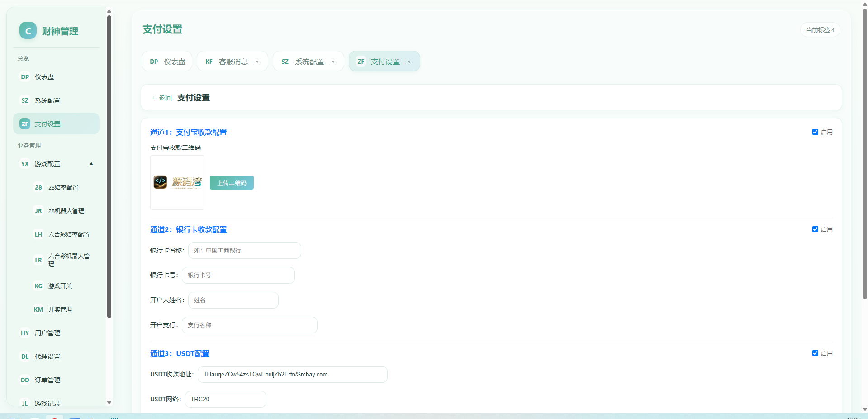Switch to the 仪表盘 tab
Screen dimensions: 868x419
(167, 62)
